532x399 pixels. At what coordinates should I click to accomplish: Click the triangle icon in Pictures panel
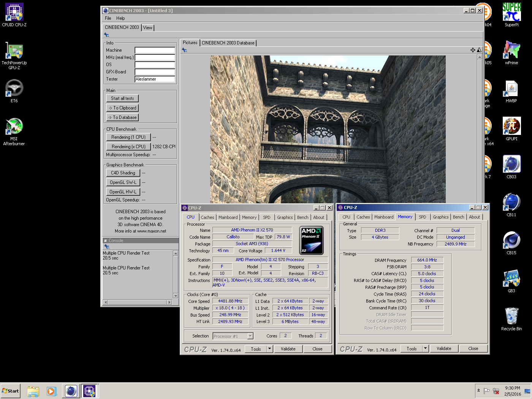point(479,50)
